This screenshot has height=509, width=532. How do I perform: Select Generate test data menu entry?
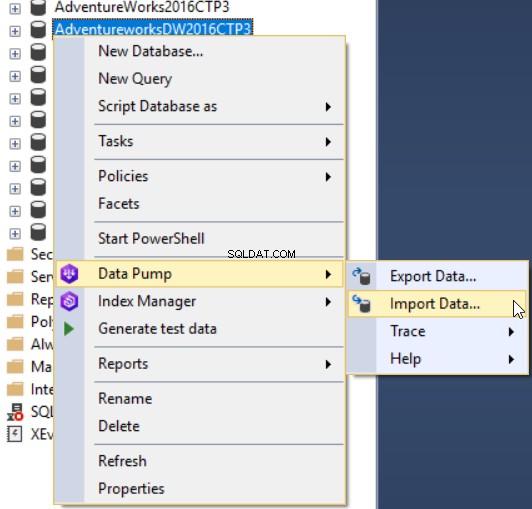200,329
